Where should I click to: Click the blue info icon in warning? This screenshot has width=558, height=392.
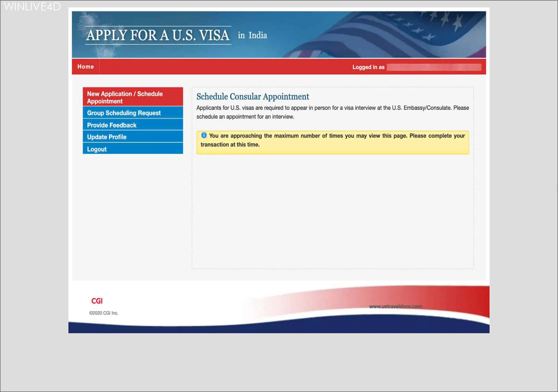click(204, 136)
